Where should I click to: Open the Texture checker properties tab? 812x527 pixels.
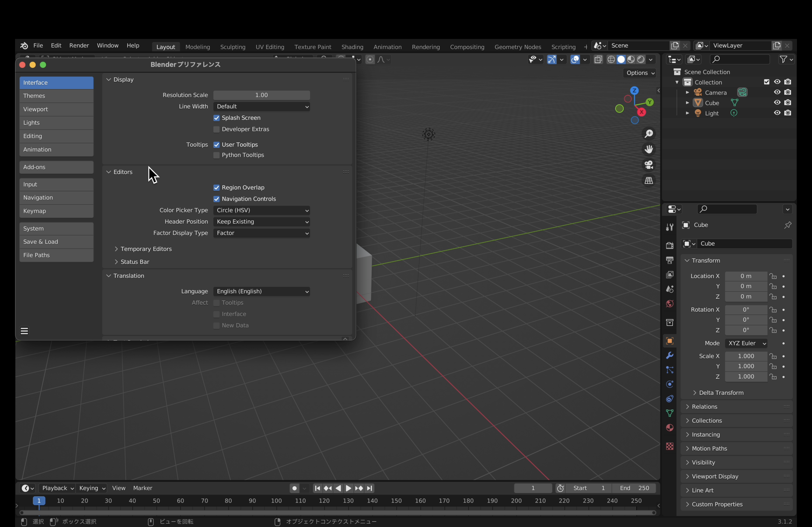[669, 446]
